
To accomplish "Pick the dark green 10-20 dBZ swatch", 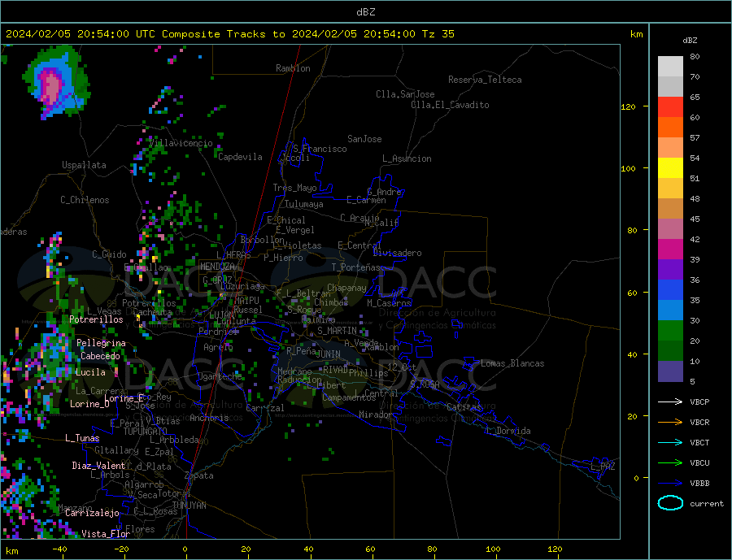I will 670,351.
